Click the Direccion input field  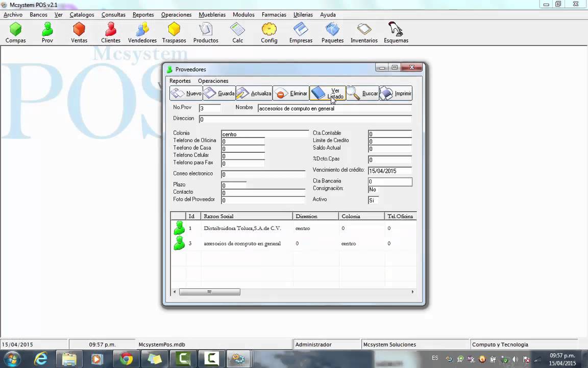[x=305, y=119]
